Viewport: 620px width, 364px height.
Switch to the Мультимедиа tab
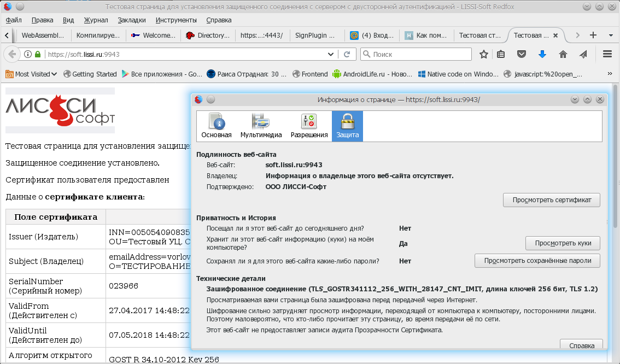point(261,126)
